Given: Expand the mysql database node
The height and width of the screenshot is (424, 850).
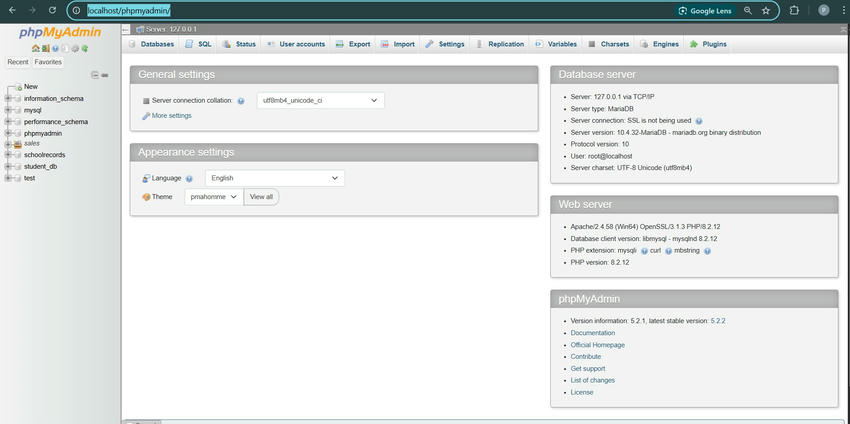Looking at the screenshot, I should tap(8, 110).
